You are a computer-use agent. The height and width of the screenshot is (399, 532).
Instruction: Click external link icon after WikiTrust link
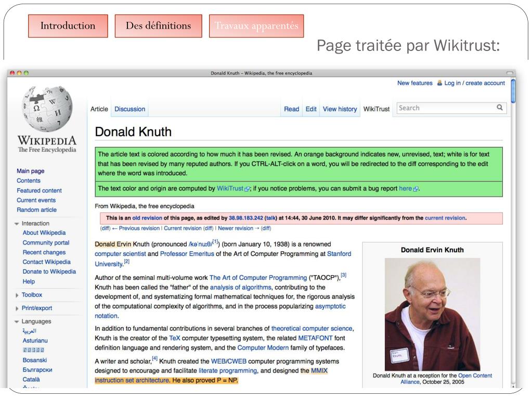tap(247, 189)
